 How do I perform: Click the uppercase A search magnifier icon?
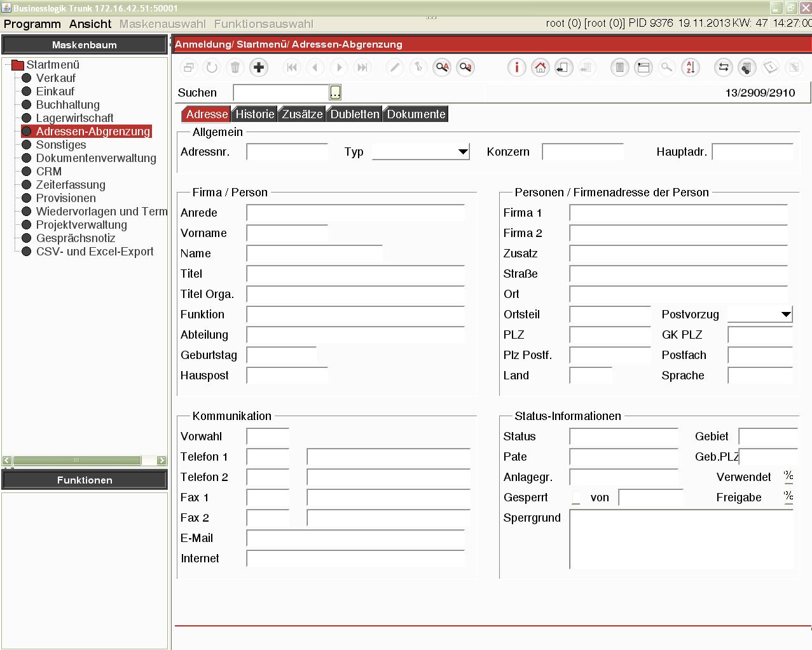442,67
